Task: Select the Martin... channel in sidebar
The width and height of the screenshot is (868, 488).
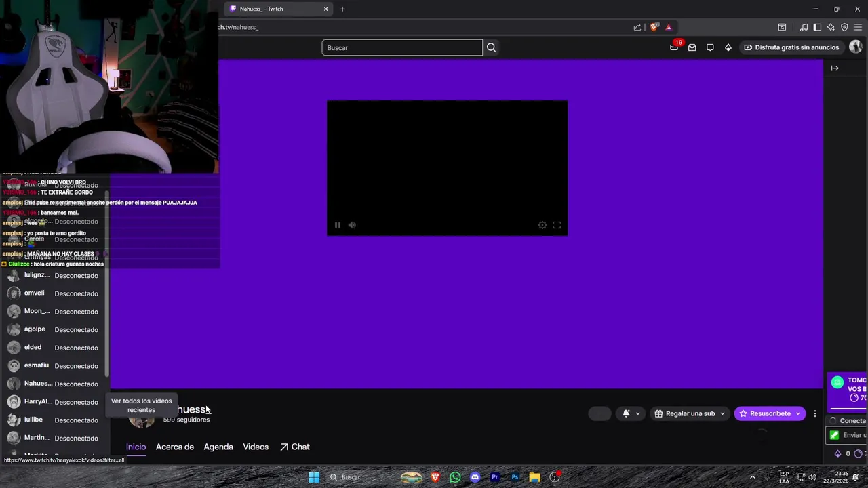Action: point(54,438)
